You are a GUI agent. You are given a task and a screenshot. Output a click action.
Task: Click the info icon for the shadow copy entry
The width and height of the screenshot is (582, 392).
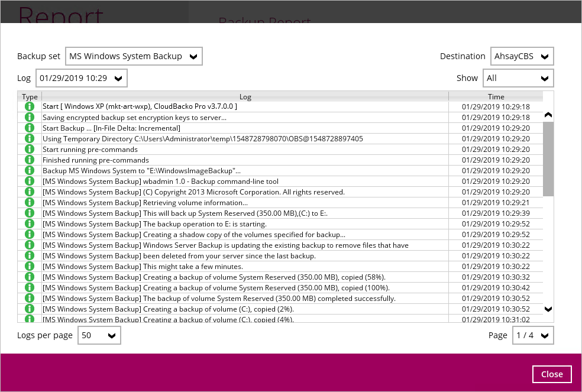30,234
